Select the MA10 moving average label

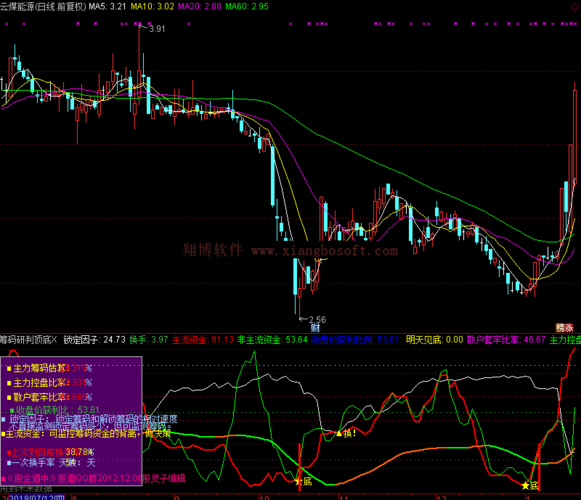pyautogui.click(x=152, y=7)
